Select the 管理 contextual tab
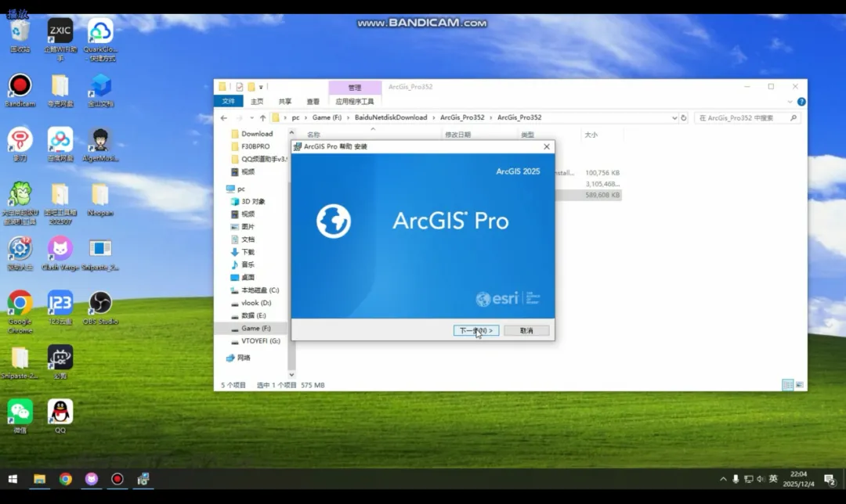The width and height of the screenshot is (846, 504). 355,88
